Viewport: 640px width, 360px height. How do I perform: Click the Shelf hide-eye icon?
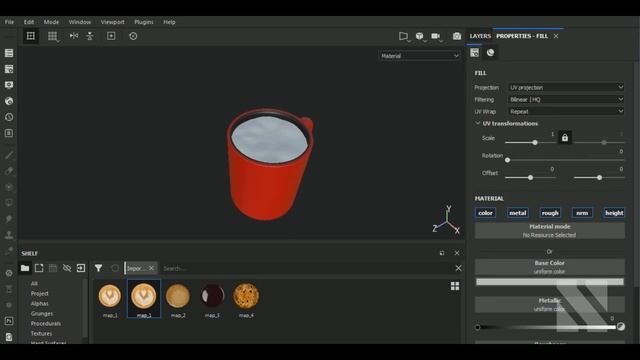pyautogui.click(x=67, y=268)
